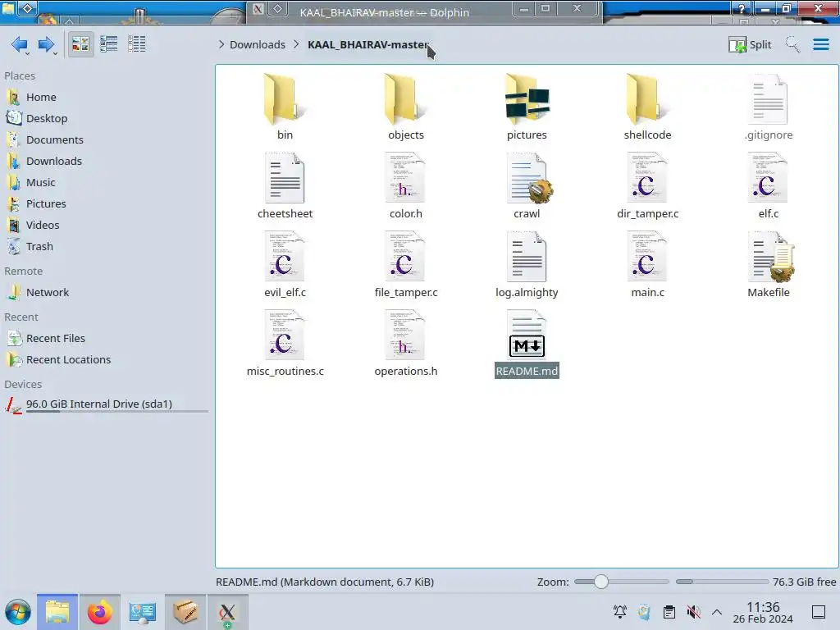Open the clock showing 11:36
840x630 pixels.
click(x=763, y=612)
